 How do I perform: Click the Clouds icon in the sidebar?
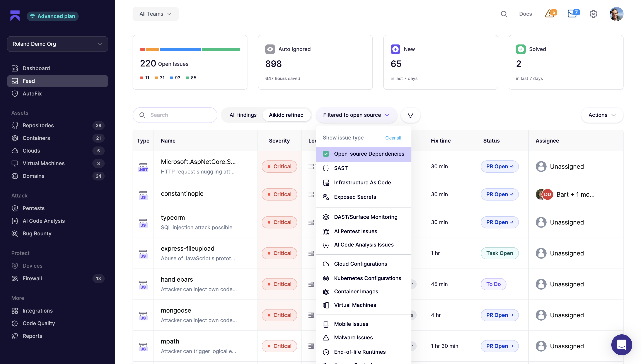(15, 151)
